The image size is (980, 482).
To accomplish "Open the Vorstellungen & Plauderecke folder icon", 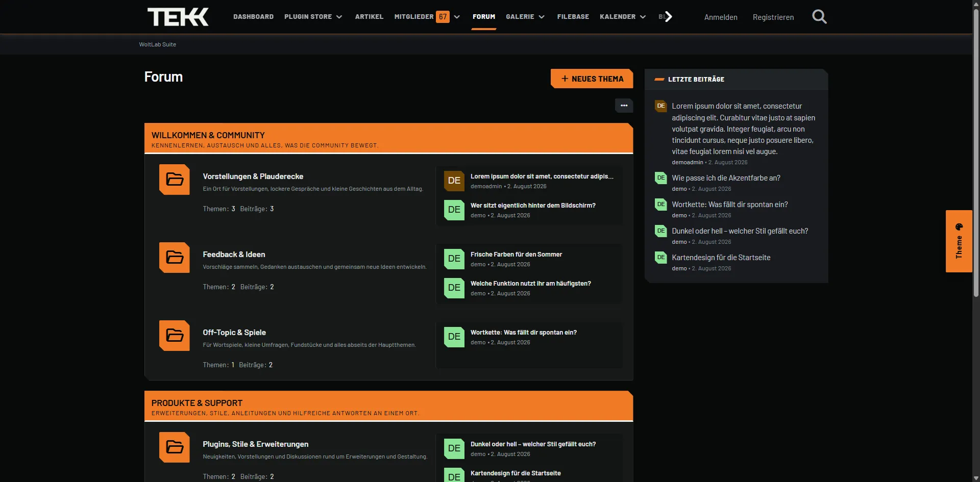I will pos(175,180).
